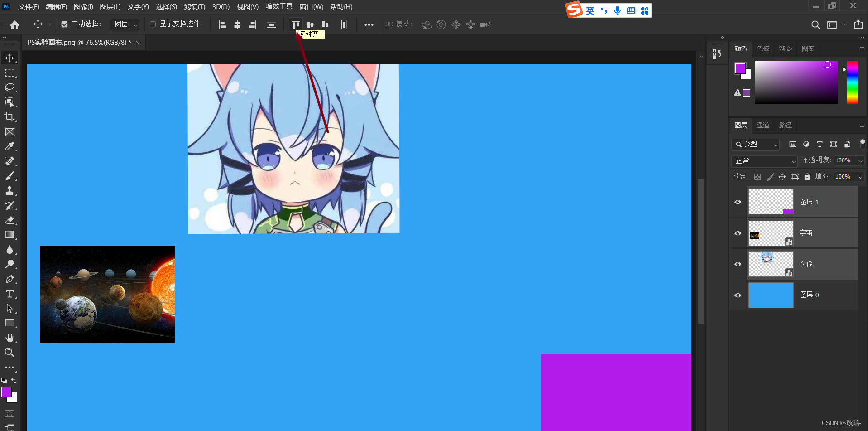
Task: Select the Crop tool
Action: (10, 117)
